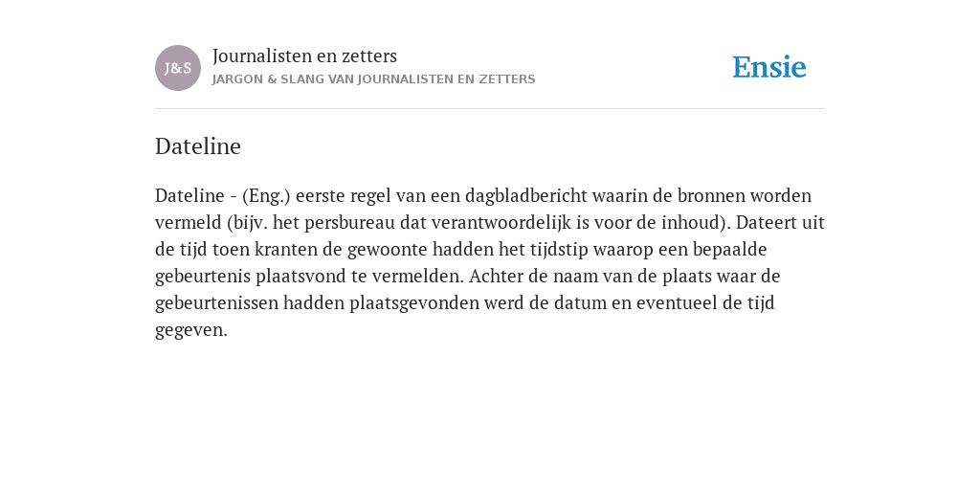Click the round J&S avatar icon
Viewport: 980px width, 490px height.
[177, 68]
